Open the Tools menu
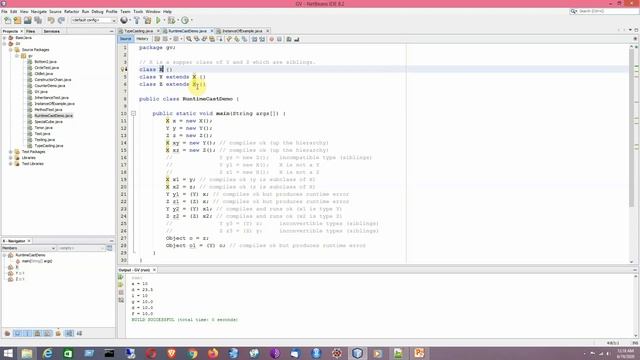This screenshot has height=360, width=640. 138,11
